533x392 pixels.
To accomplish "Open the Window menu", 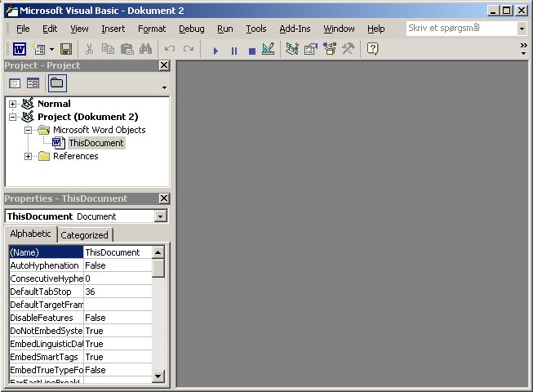I will pyautogui.click(x=339, y=29).
